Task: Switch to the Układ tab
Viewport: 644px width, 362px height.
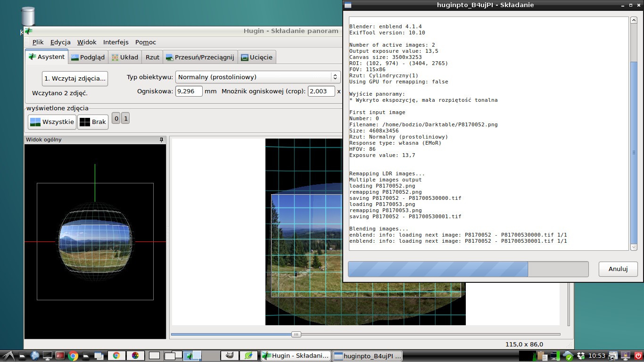Action: [124, 57]
